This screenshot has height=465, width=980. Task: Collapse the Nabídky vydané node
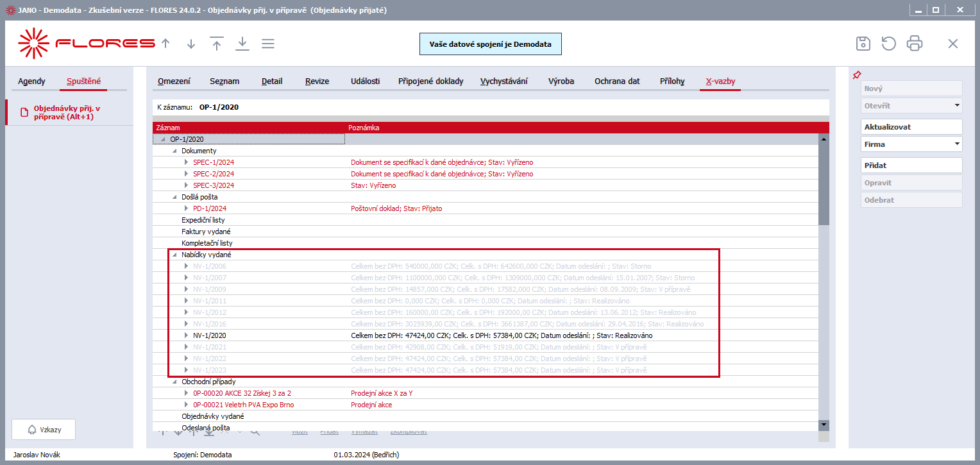click(174, 255)
